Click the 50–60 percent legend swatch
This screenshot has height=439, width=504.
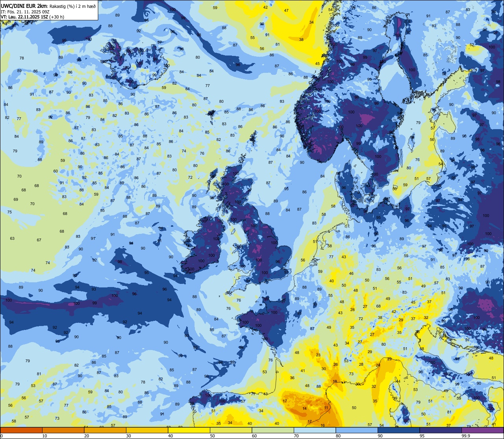tap(231, 430)
